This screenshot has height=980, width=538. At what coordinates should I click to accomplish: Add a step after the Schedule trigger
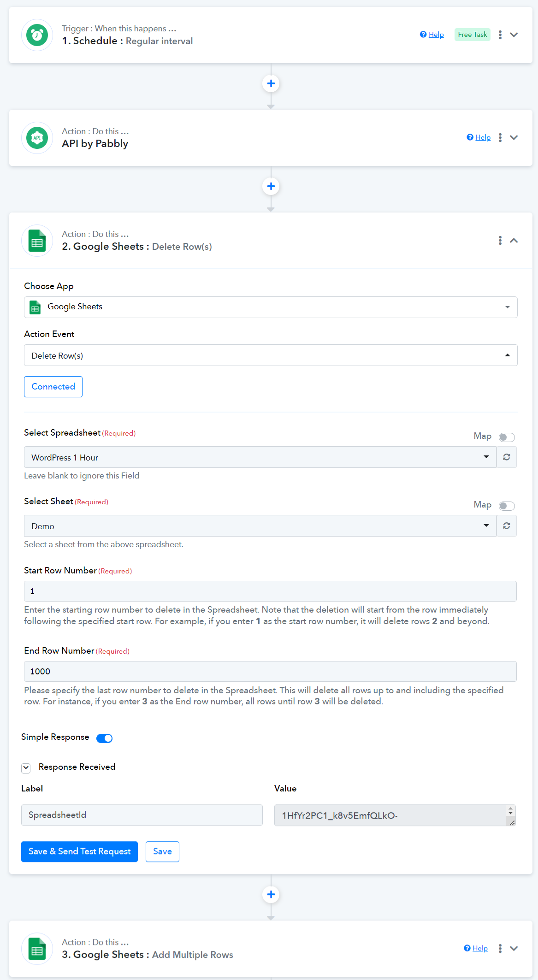(x=271, y=83)
